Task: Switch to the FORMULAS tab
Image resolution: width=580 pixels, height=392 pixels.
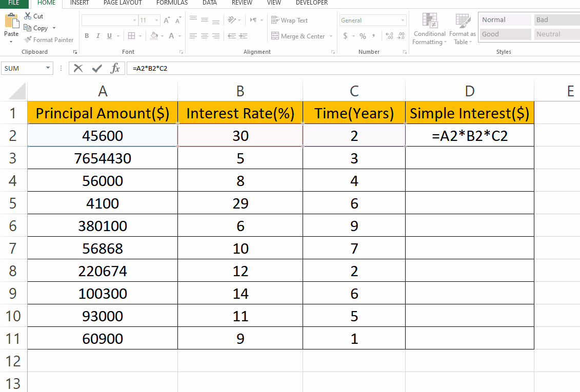Action: (x=171, y=3)
